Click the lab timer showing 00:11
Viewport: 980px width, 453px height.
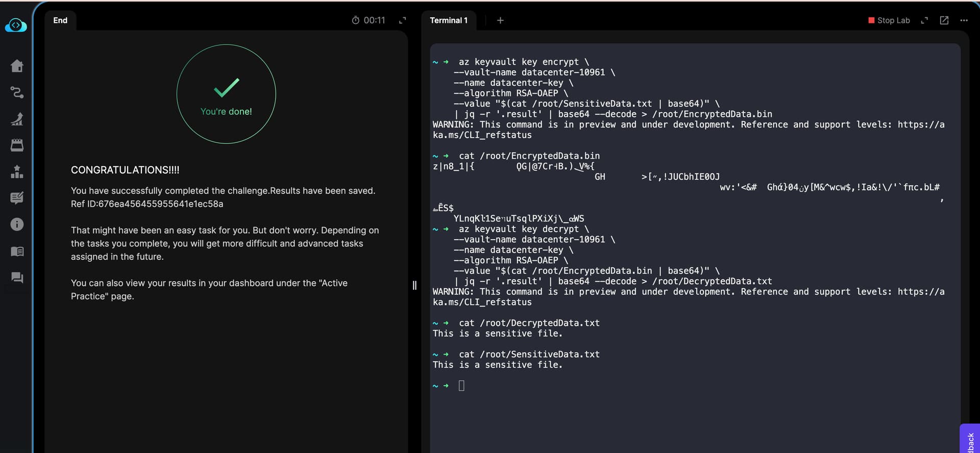click(369, 20)
